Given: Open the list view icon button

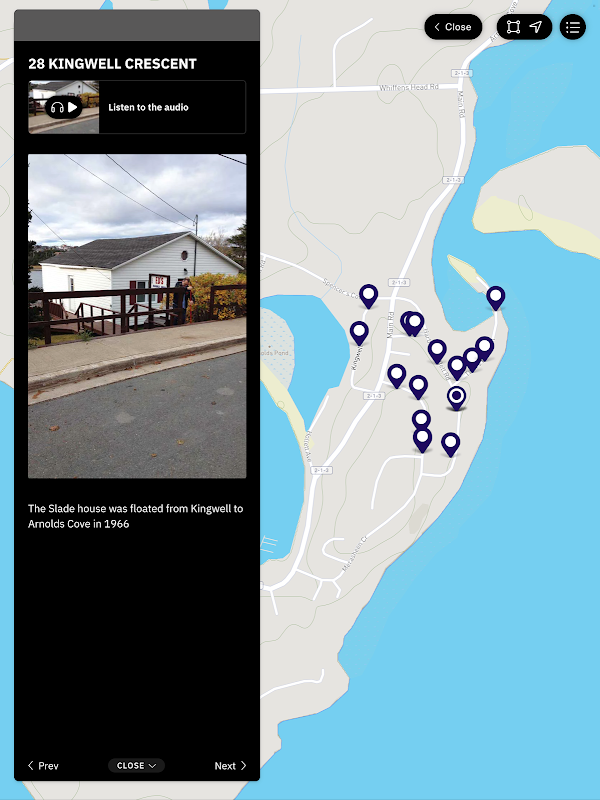Looking at the screenshot, I should (572, 27).
